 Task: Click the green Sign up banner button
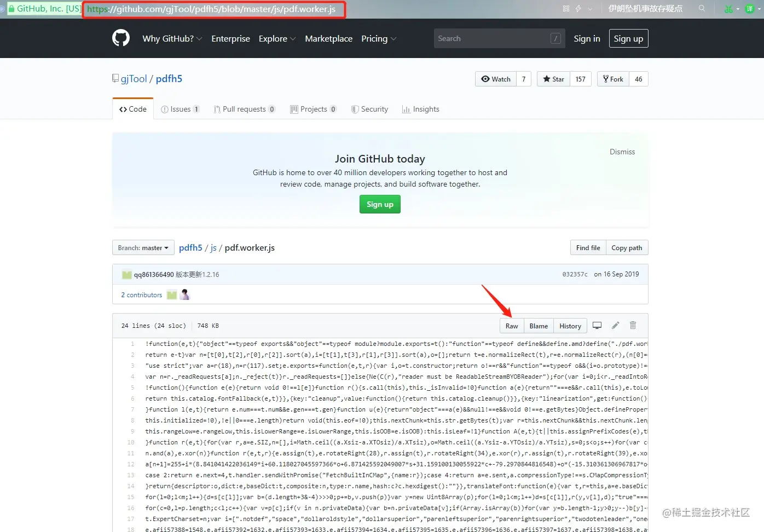click(x=380, y=204)
